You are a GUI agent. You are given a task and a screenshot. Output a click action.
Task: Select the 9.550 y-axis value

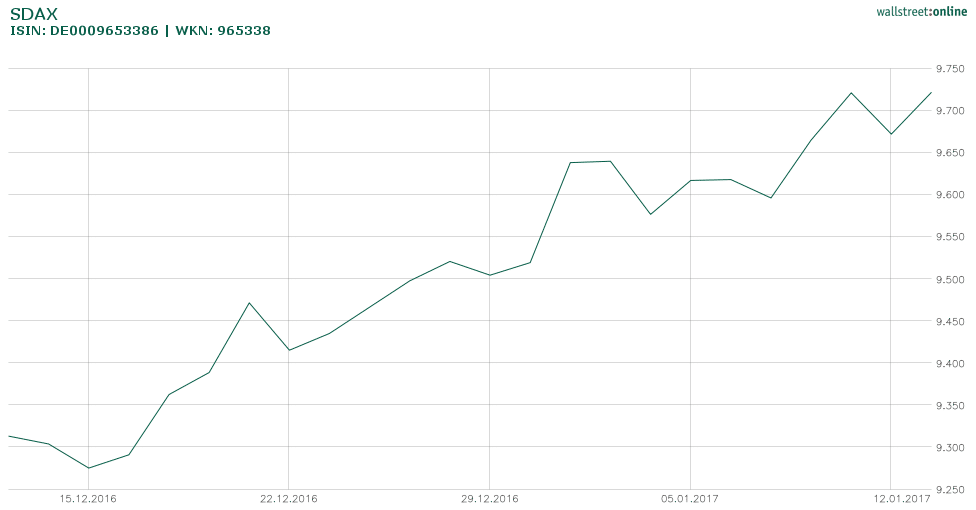pos(949,237)
